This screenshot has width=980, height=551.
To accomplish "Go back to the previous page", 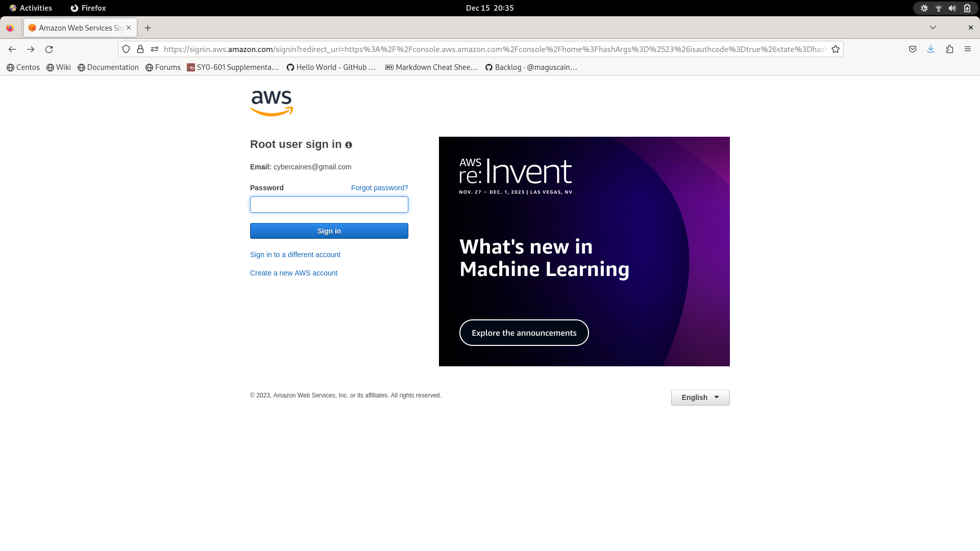I will (x=12, y=49).
